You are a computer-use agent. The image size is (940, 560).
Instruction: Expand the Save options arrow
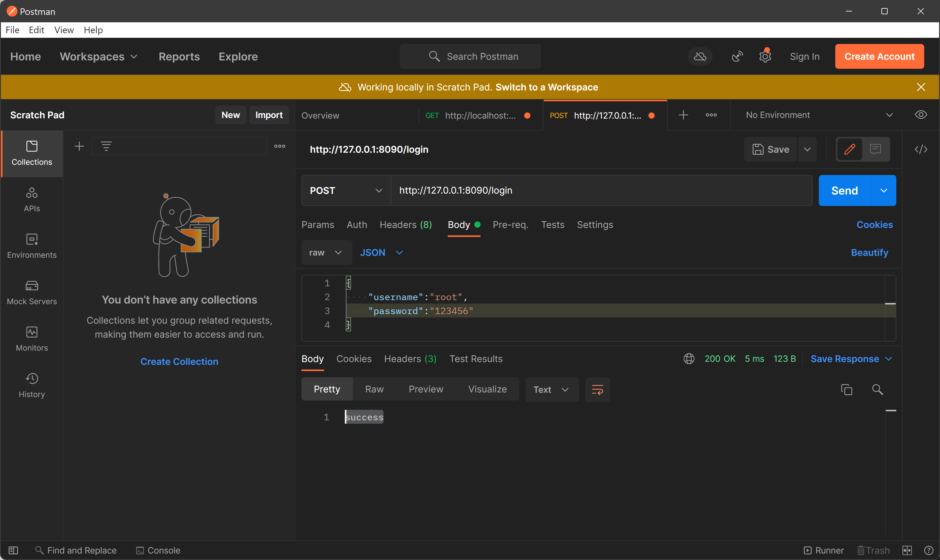[x=807, y=149]
